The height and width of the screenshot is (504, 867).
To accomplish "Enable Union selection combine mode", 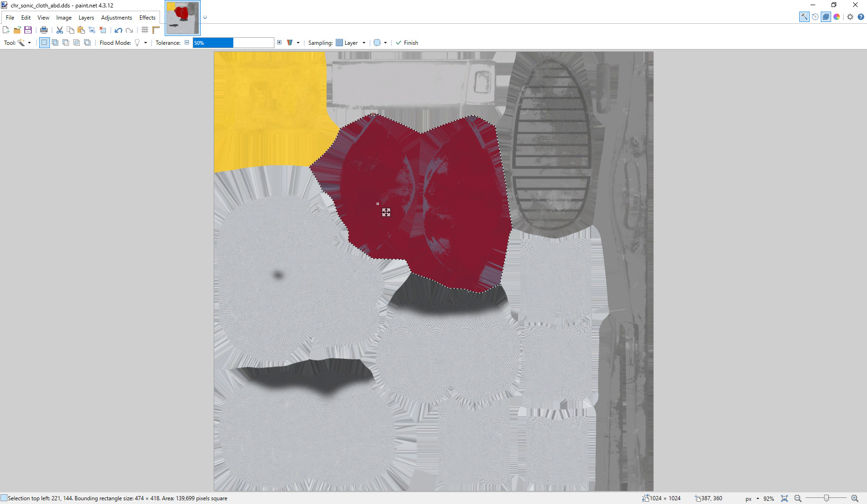I will pyautogui.click(x=55, y=42).
